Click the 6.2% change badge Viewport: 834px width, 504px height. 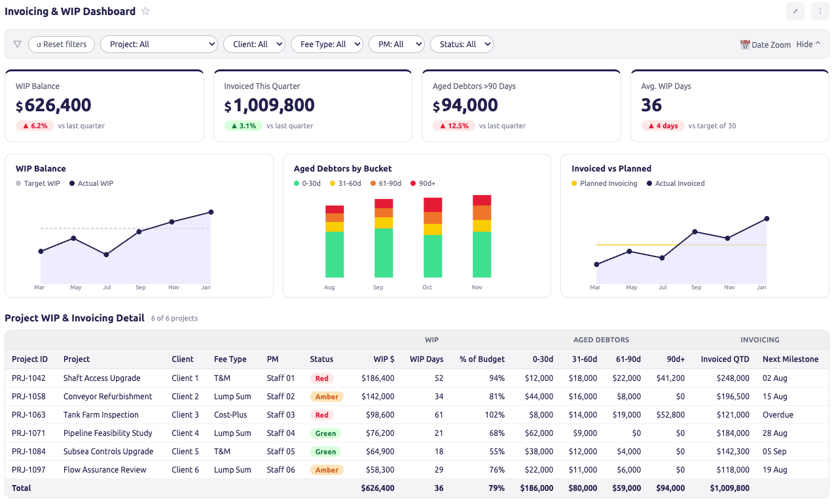click(35, 126)
